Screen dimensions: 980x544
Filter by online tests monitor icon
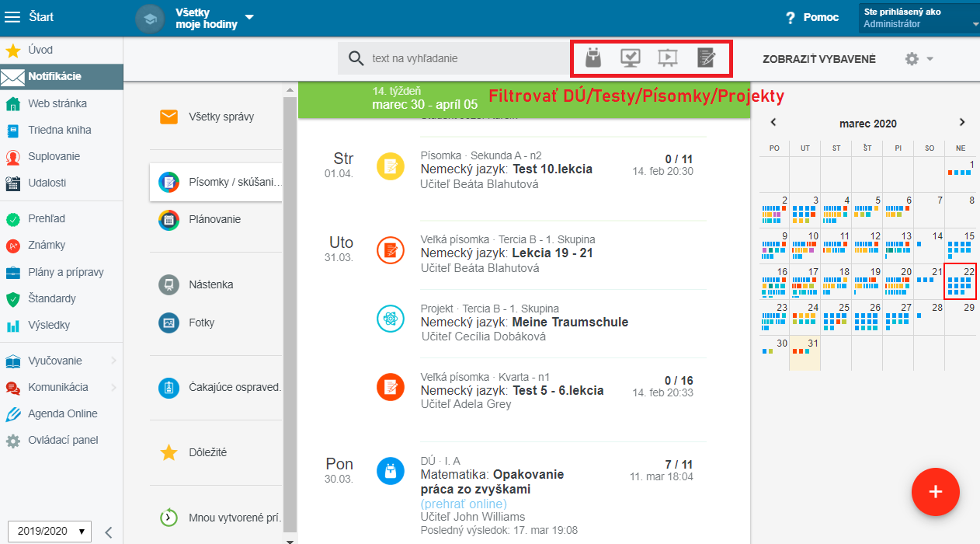(x=631, y=58)
